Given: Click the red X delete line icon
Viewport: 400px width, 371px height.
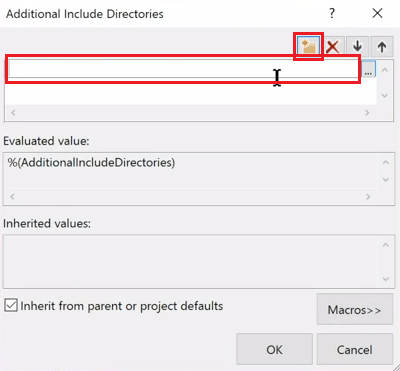Looking at the screenshot, I should 332,46.
